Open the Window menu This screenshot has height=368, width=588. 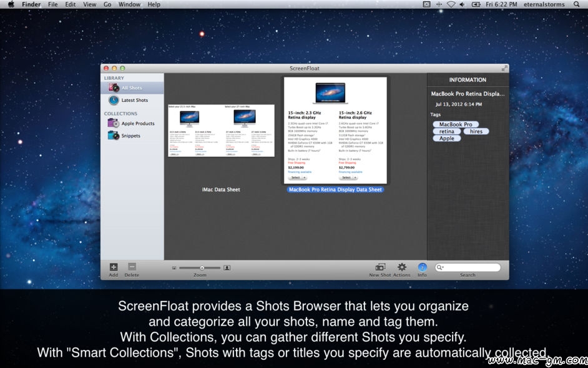[129, 4]
